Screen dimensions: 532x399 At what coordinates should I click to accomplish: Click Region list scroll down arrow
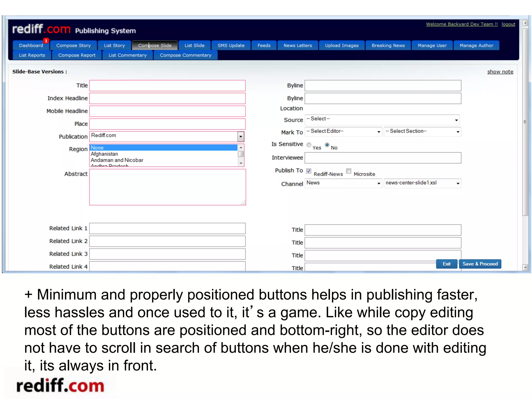(241, 163)
